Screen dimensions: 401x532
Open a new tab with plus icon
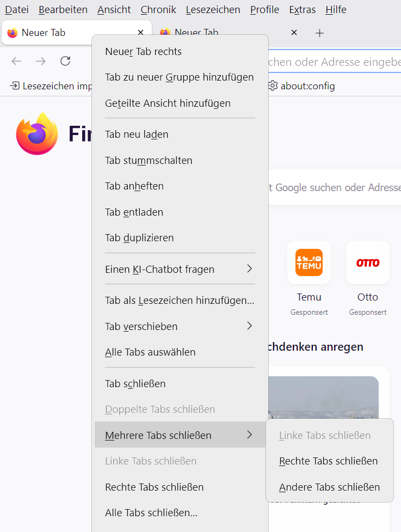(x=319, y=33)
